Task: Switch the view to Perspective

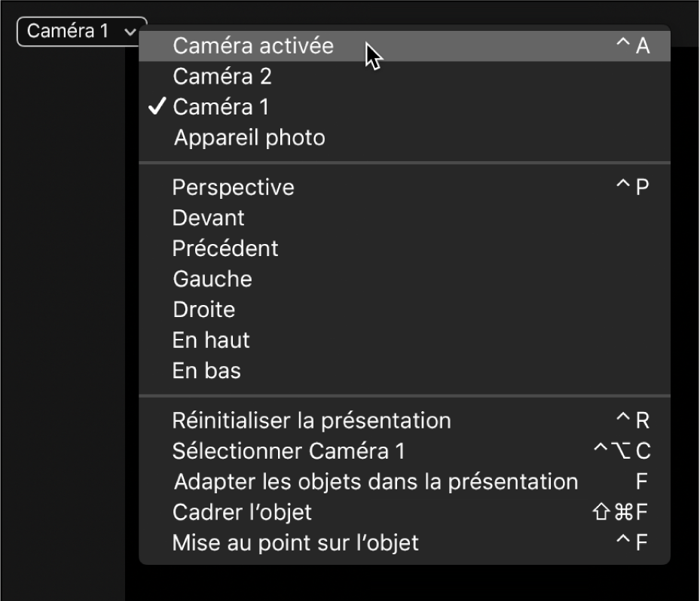Action: 232,187
